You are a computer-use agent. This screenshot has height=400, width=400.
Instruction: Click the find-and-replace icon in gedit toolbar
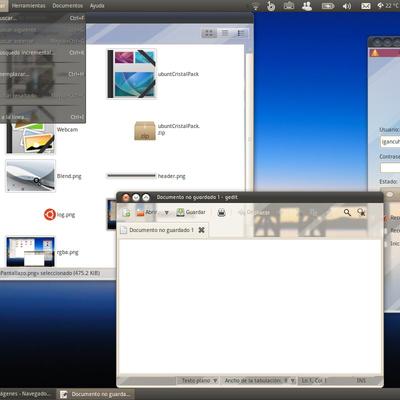[x=361, y=212]
